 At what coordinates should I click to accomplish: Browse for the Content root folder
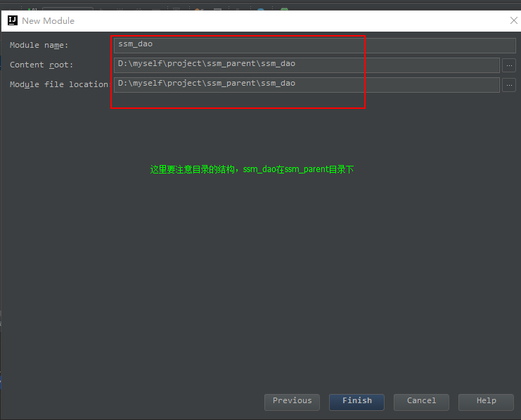(x=509, y=65)
